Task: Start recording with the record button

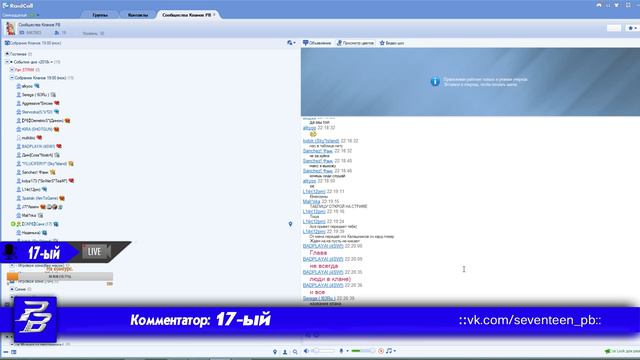Action: (x=381, y=351)
